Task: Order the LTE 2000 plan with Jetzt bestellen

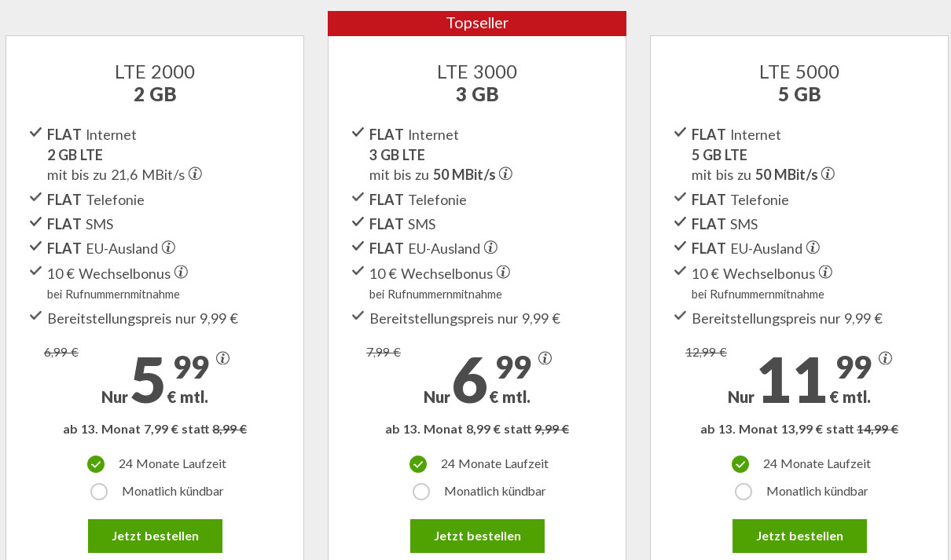Action: tap(155, 536)
